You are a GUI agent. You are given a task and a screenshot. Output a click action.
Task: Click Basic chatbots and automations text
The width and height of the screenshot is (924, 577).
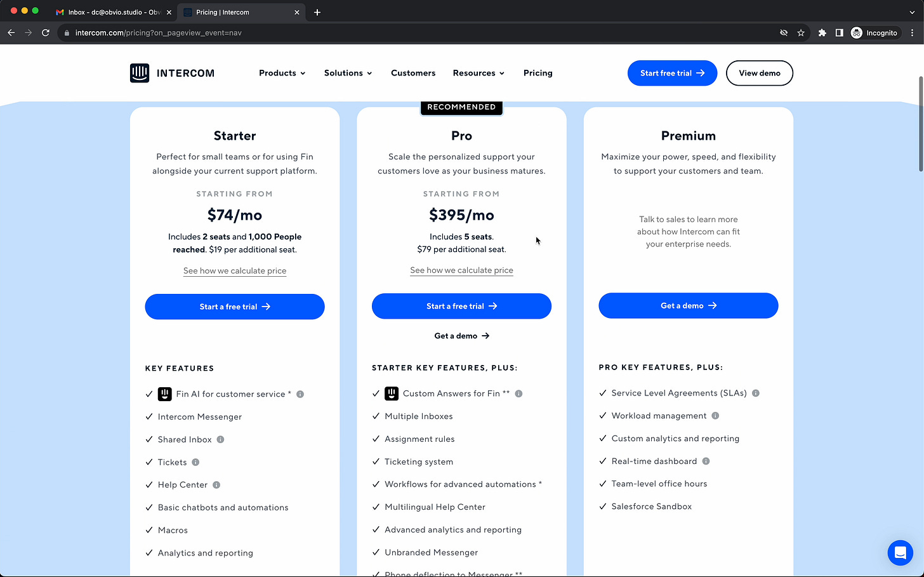[x=223, y=508]
